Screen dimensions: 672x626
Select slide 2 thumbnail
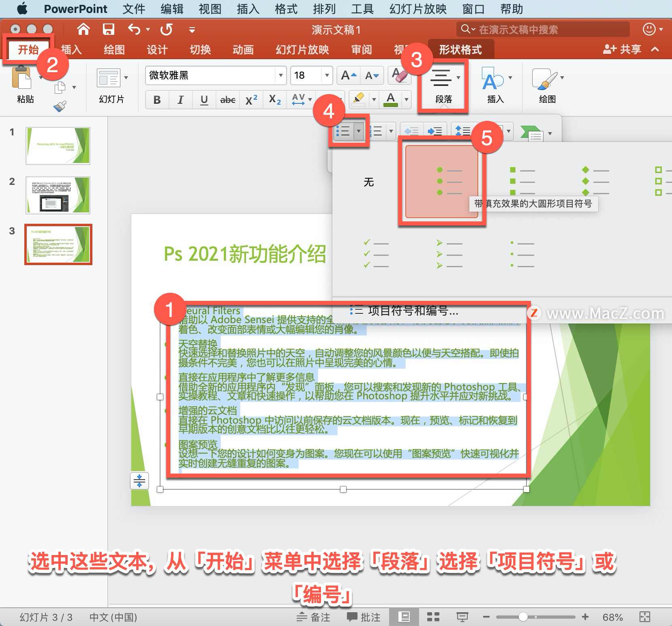[58, 195]
